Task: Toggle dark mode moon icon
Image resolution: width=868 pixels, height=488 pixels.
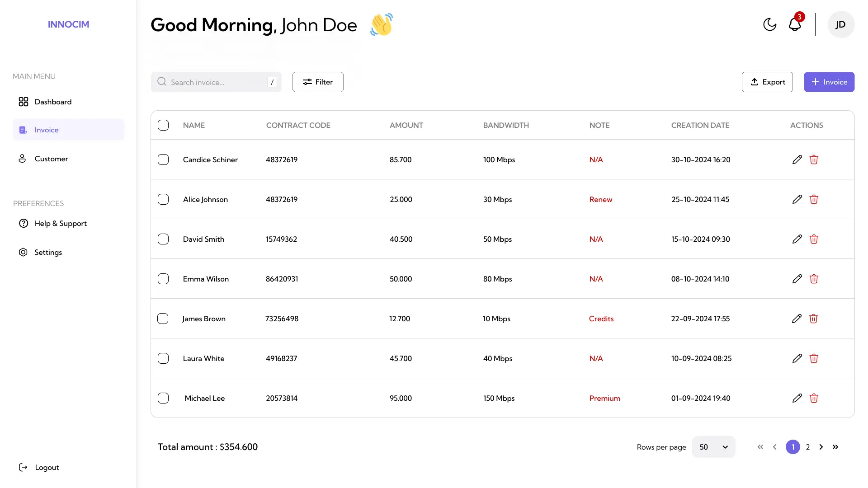Action: click(769, 24)
